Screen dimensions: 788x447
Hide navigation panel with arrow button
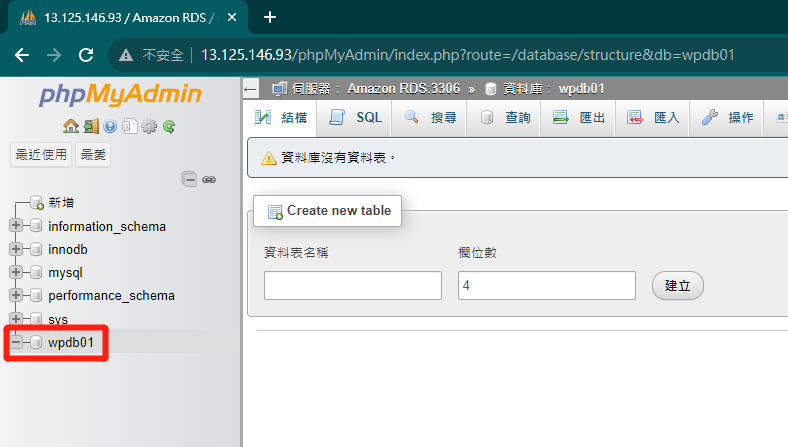[250, 90]
